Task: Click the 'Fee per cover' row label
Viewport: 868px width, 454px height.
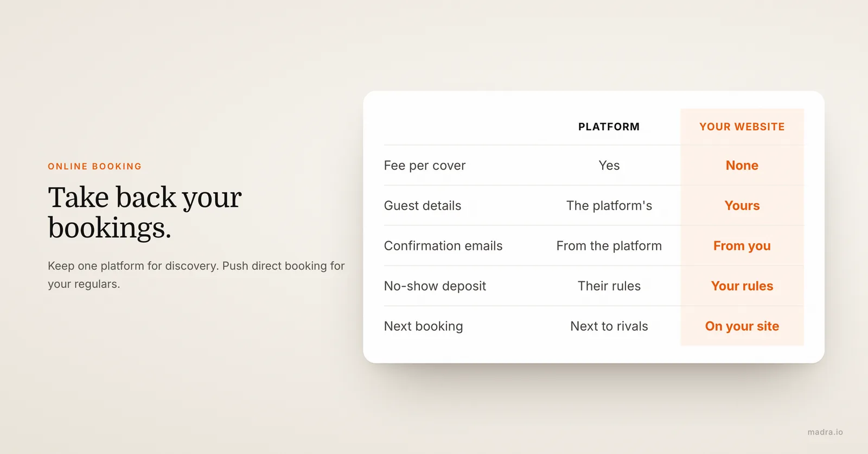Action: point(425,166)
